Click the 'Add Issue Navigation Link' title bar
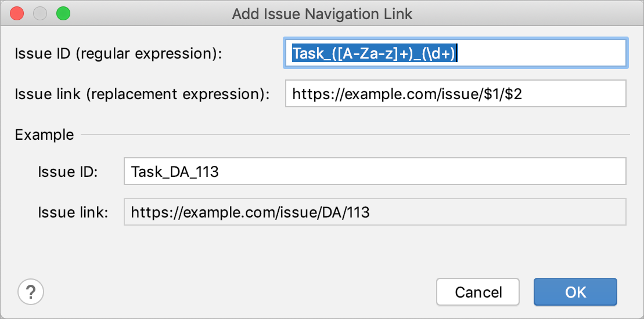The height and width of the screenshot is (319, 644). 322,14
